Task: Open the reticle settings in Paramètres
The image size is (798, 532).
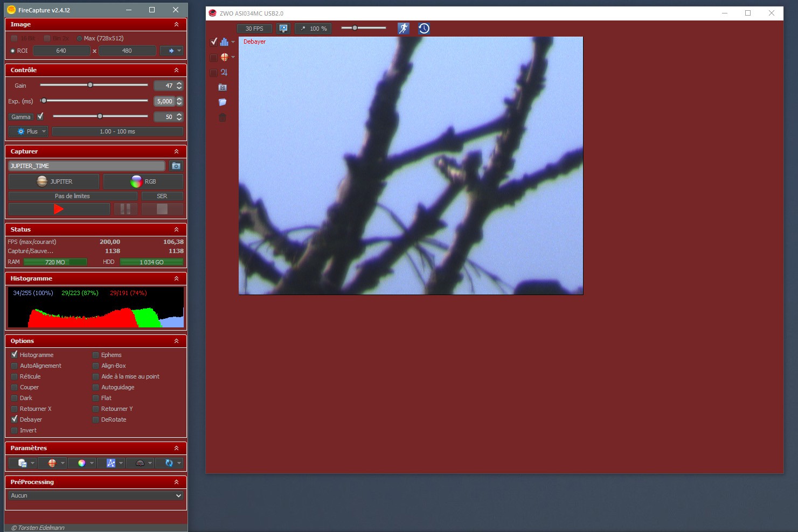Action: (52, 463)
